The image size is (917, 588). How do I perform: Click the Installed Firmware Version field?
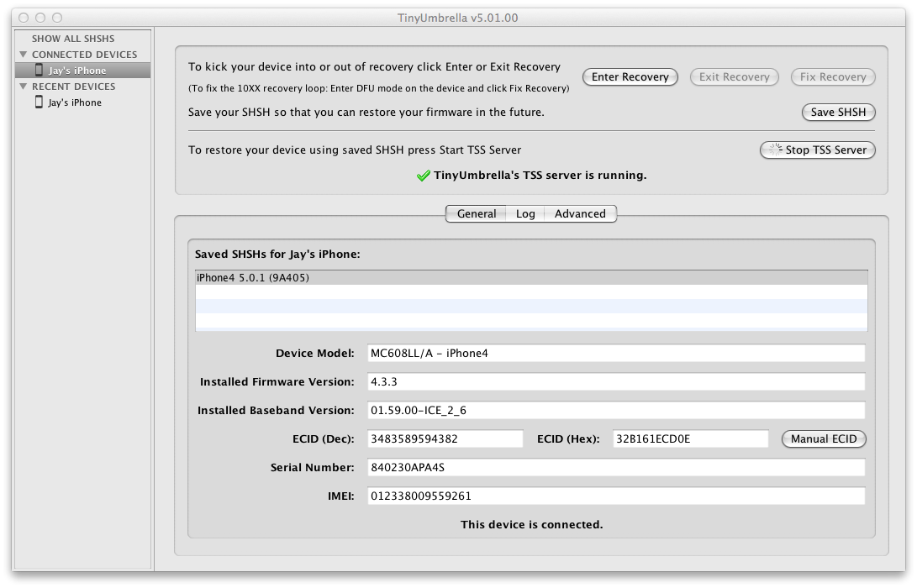616,381
